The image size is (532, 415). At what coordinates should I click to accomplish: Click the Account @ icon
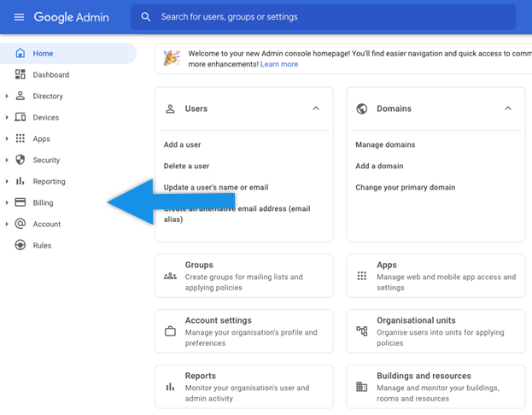(x=20, y=224)
